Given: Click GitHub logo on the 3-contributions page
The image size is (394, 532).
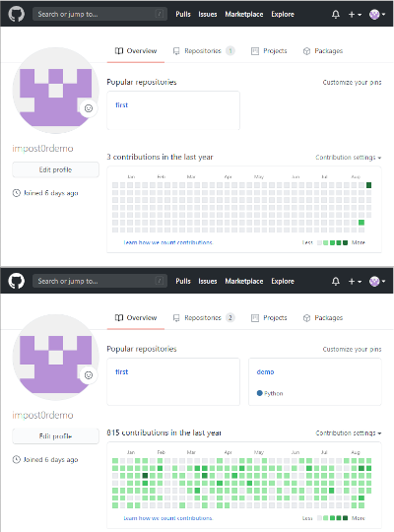Looking at the screenshot, I should tap(17, 14).
